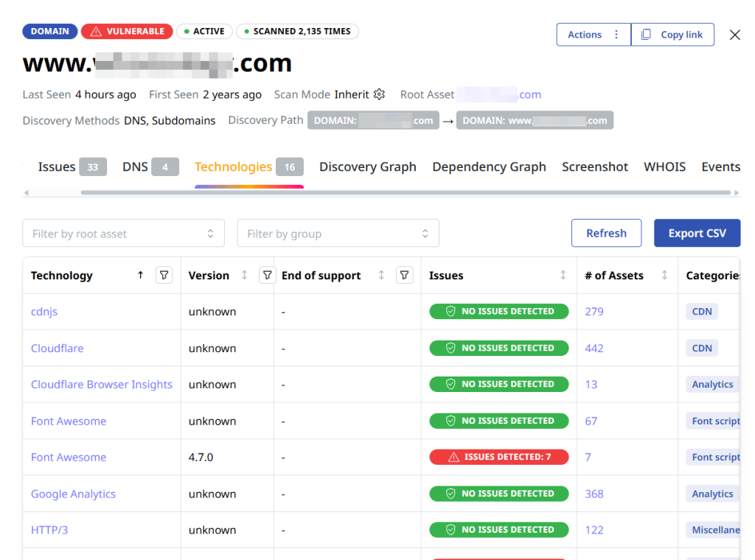Open the Version column filter

point(267,275)
